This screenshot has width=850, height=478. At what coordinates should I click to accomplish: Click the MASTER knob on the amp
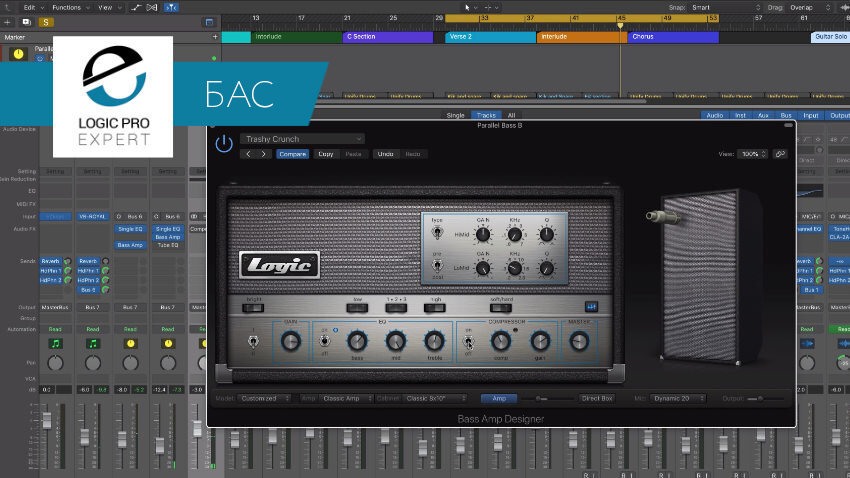(x=579, y=341)
